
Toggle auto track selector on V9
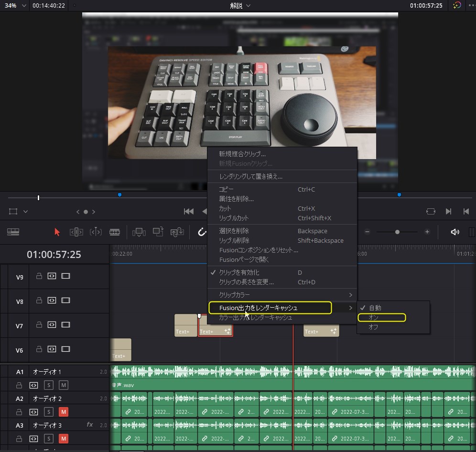click(52, 276)
